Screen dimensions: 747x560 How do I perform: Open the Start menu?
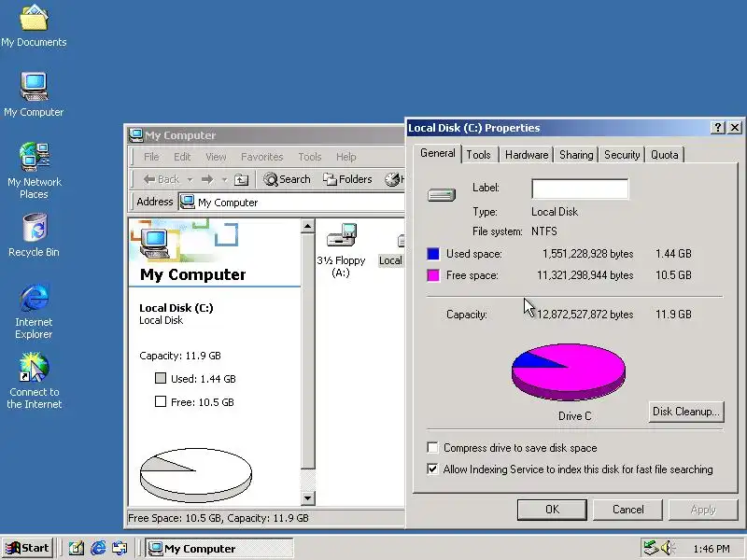click(28, 548)
